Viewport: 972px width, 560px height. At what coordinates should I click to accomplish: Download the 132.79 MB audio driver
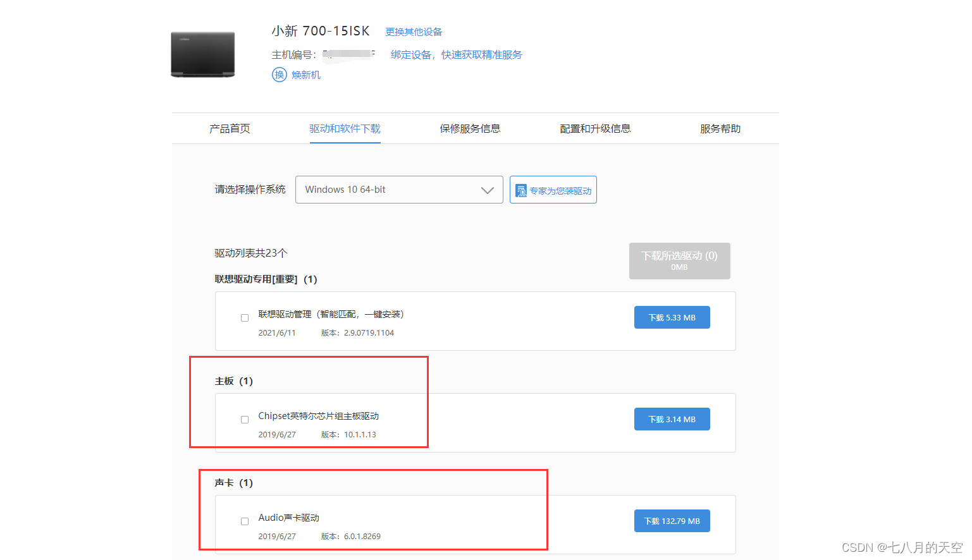tap(672, 521)
